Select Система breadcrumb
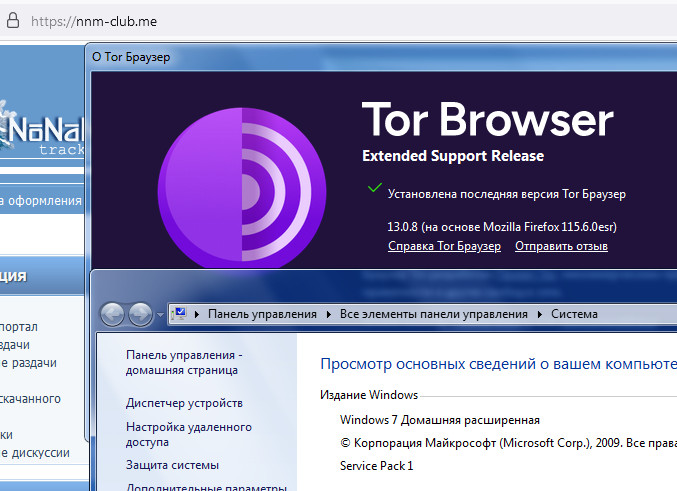This screenshot has height=491, width=677. tap(574, 314)
